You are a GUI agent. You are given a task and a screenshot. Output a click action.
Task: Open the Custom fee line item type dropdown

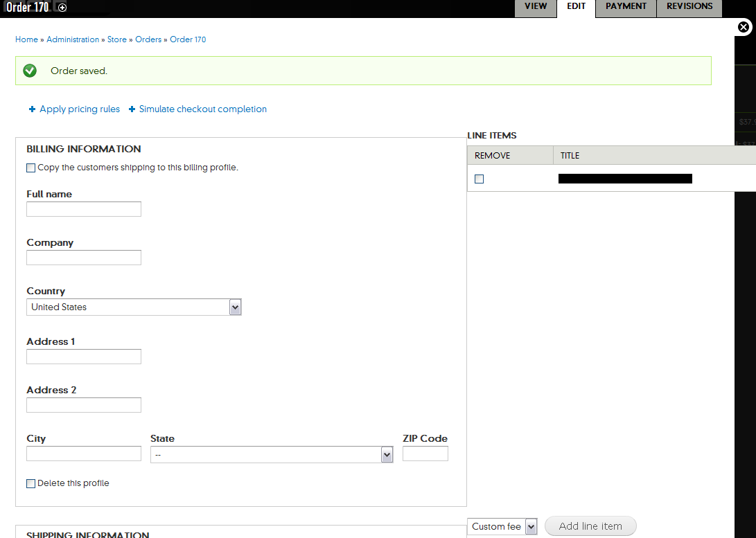(502, 526)
